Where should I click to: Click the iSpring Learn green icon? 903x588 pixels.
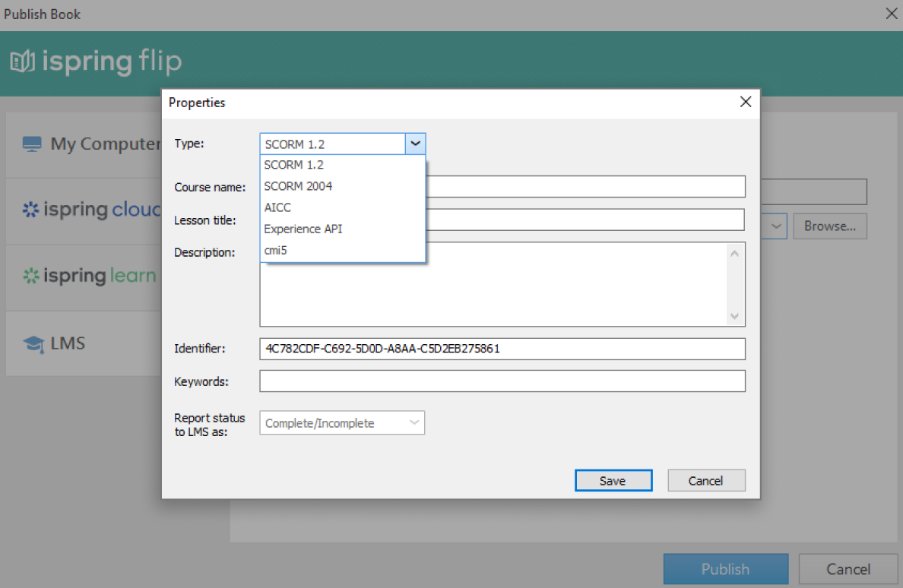pos(30,277)
